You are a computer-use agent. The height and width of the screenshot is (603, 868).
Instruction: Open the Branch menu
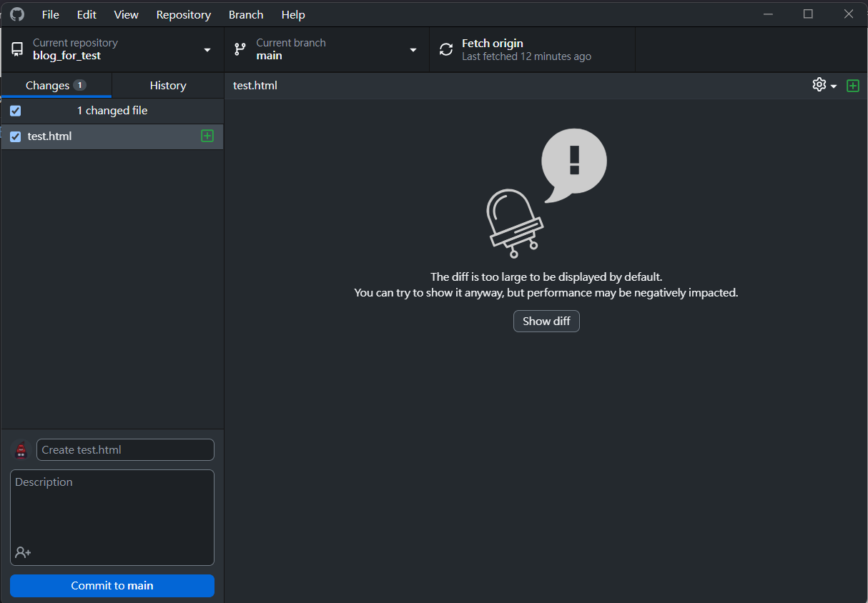click(246, 14)
